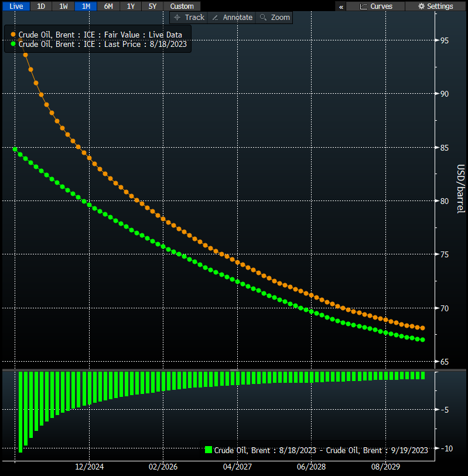
Task: Click first green Last Price data point
Action: [x=15, y=149]
